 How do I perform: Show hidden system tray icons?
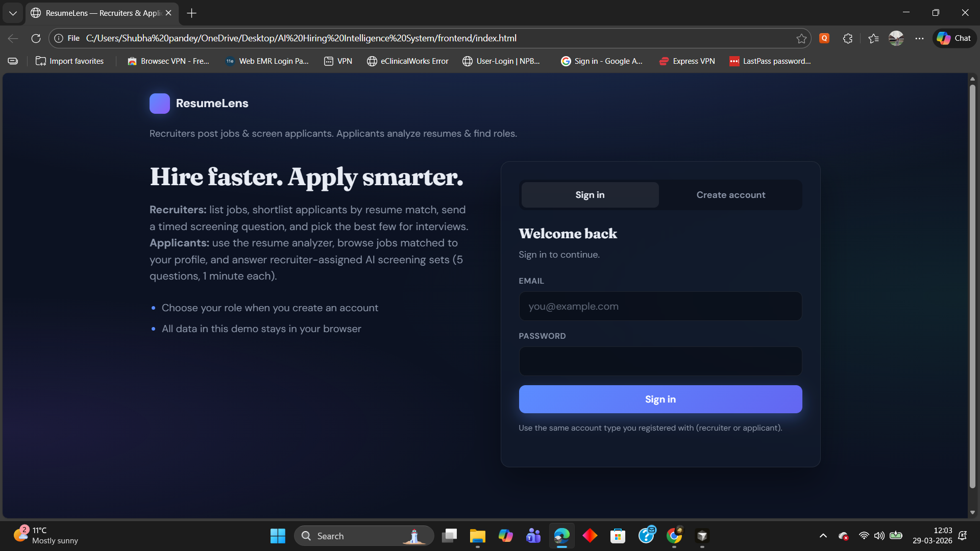tap(823, 536)
